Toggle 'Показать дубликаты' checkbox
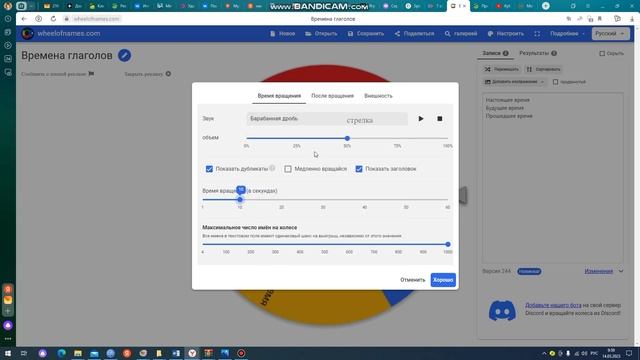640x360 pixels. [209, 169]
